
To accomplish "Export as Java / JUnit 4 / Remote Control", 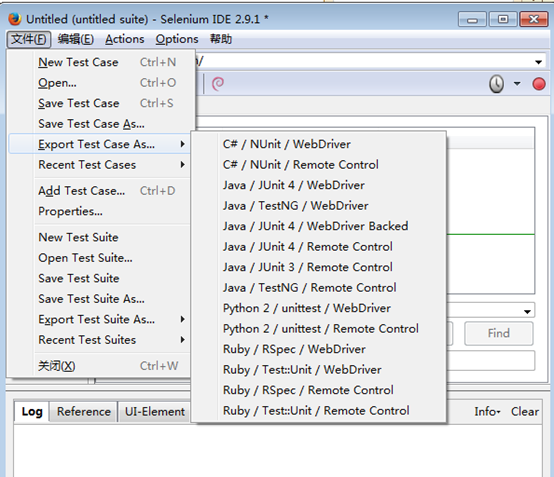I will [x=319, y=247].
